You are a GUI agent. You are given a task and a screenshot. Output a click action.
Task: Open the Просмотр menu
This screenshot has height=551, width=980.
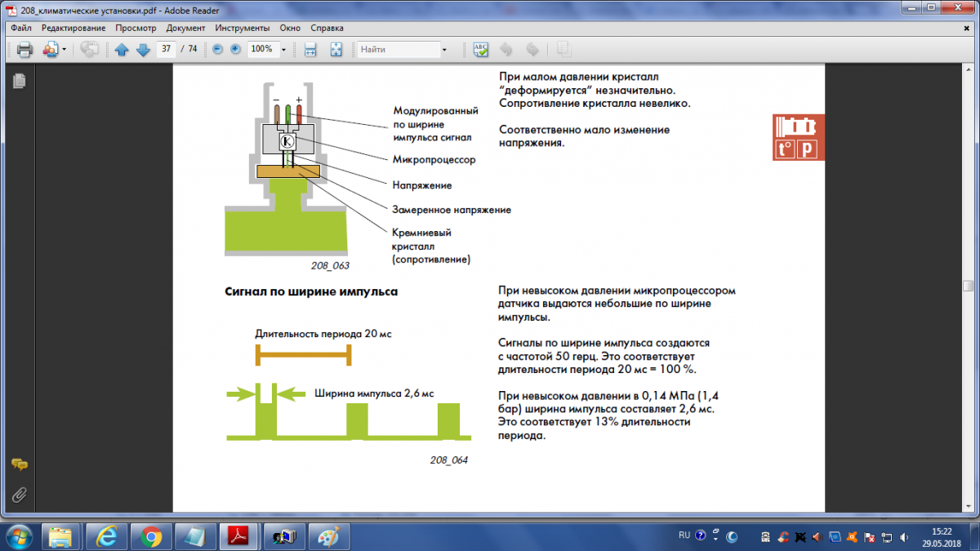136,28
